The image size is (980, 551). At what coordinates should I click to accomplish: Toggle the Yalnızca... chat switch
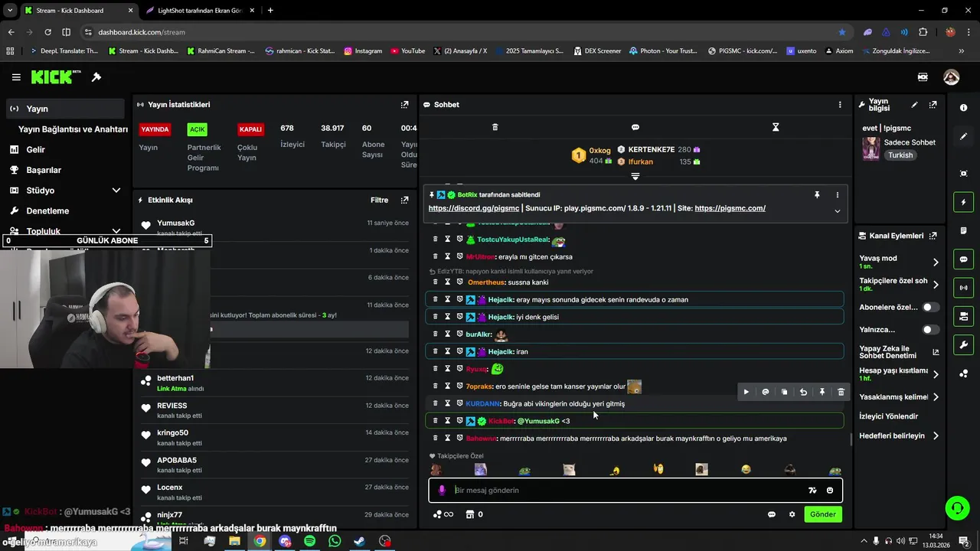pos(930,330)
